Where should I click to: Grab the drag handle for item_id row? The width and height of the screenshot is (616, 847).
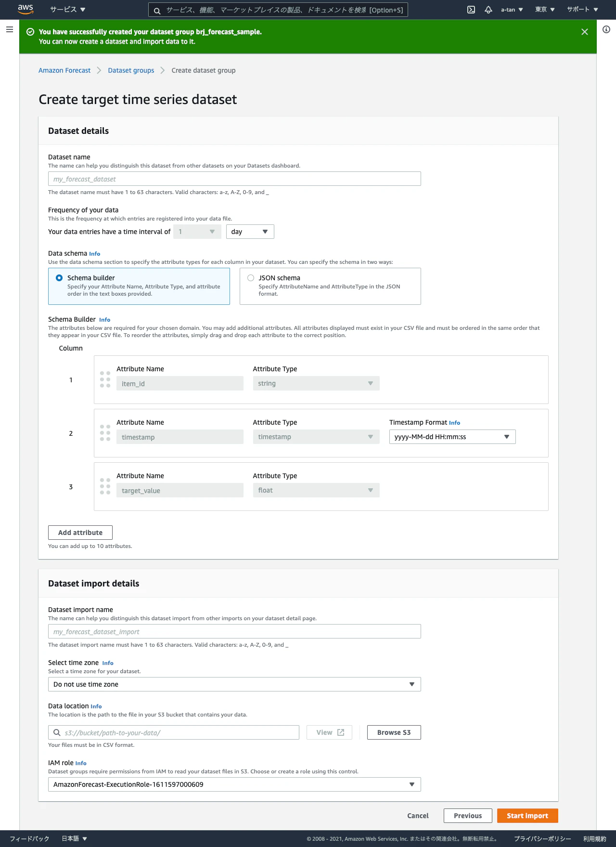[105, 379]
